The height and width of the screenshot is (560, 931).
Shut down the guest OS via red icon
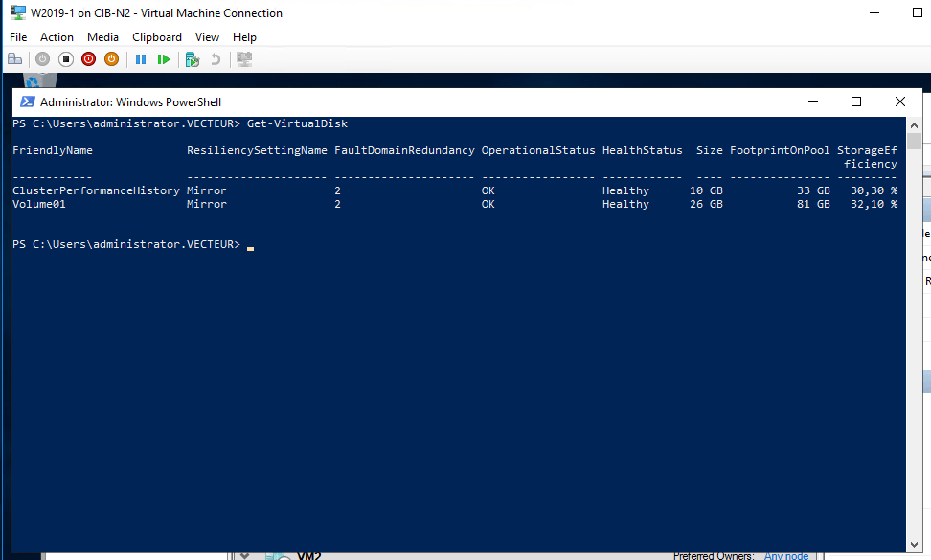88,58
